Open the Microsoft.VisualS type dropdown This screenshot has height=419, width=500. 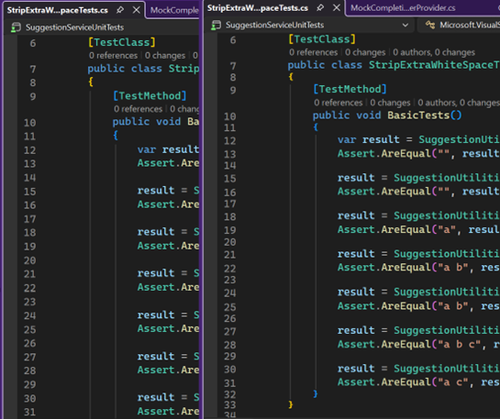(469, 25)
